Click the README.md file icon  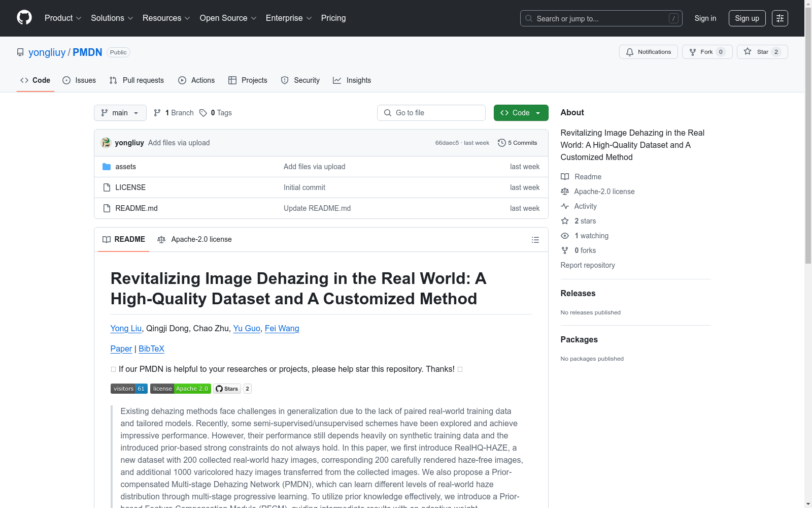click(x=107, y=208)
